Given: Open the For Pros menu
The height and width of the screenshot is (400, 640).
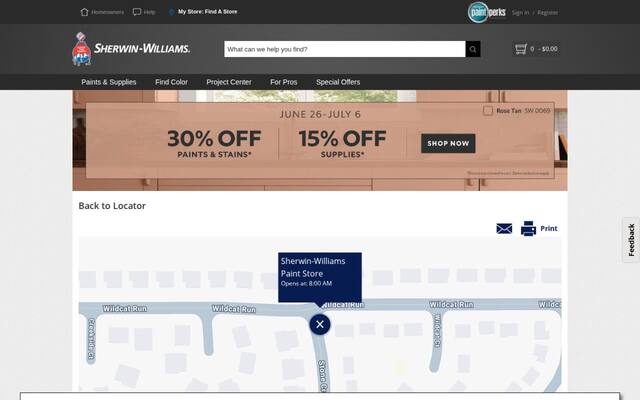Looking at the screenshot, I should click(x=284, y=82).
